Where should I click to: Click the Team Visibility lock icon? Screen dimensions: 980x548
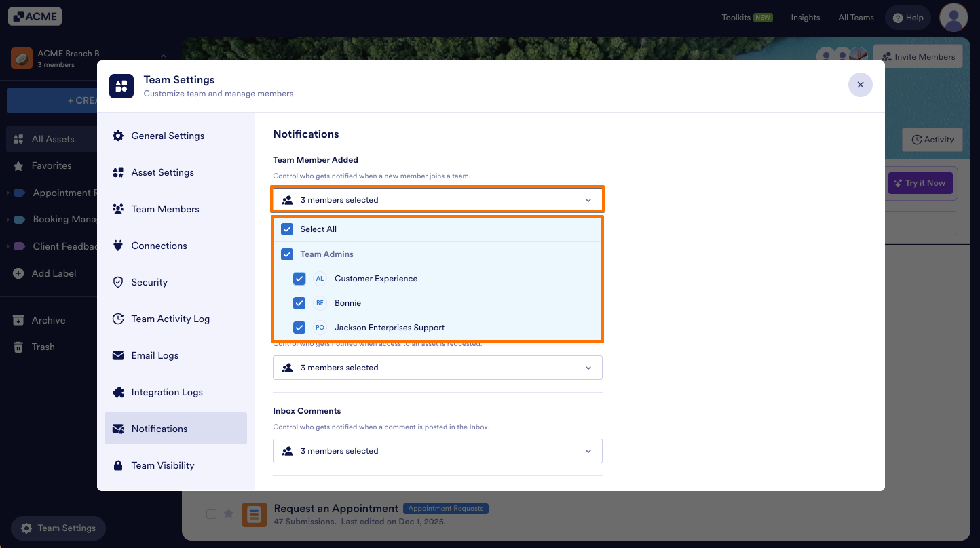[x=118, y=465]
